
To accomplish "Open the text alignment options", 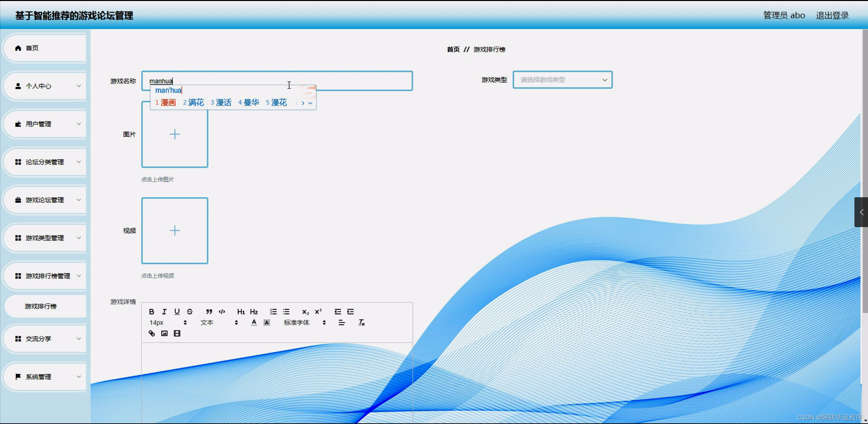I will tap(342, 323).
